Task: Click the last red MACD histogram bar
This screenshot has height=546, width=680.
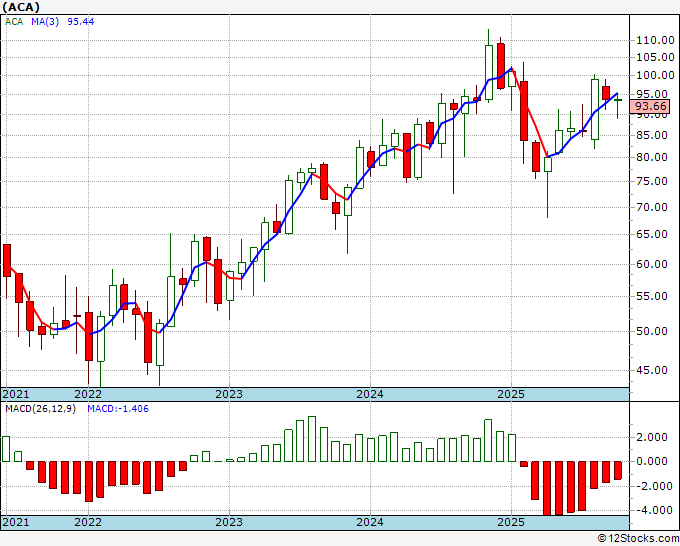Action: click(x=618, y=470)
